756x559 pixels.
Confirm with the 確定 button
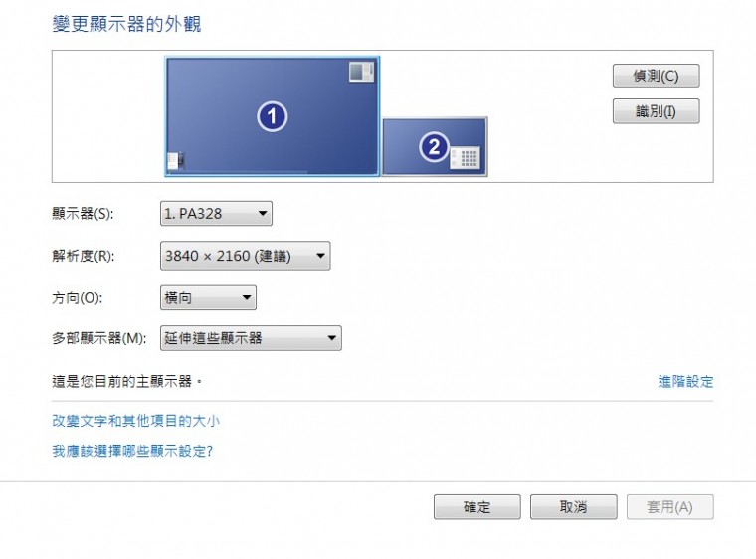pos(476,507)
